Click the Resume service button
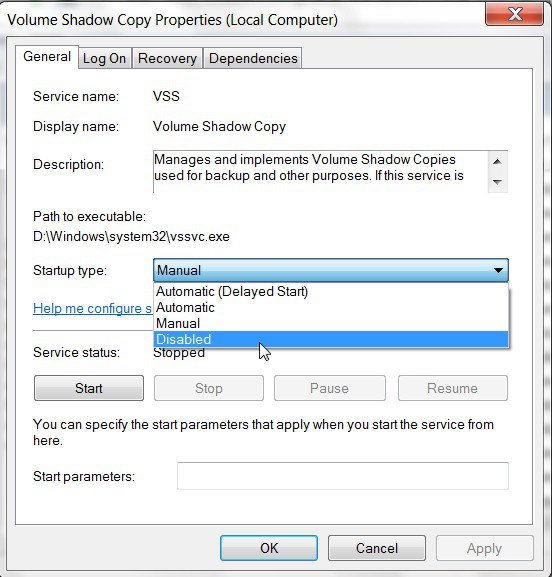Screen dimensions: 552x577 click(x=453, y=388)
